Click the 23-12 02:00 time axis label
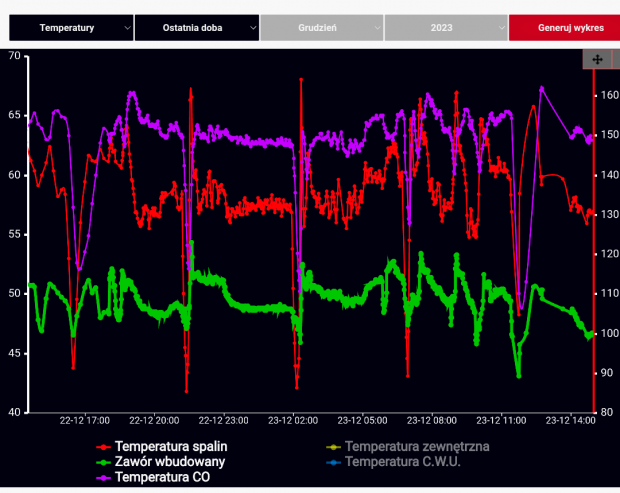Viewport: 620px width, 493px height. (293, 421)
